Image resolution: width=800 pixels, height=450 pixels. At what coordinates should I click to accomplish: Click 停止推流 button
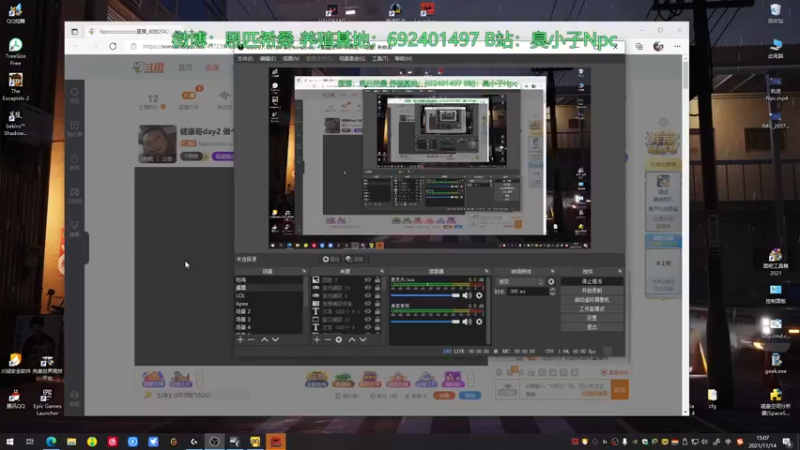coord(592,282)
